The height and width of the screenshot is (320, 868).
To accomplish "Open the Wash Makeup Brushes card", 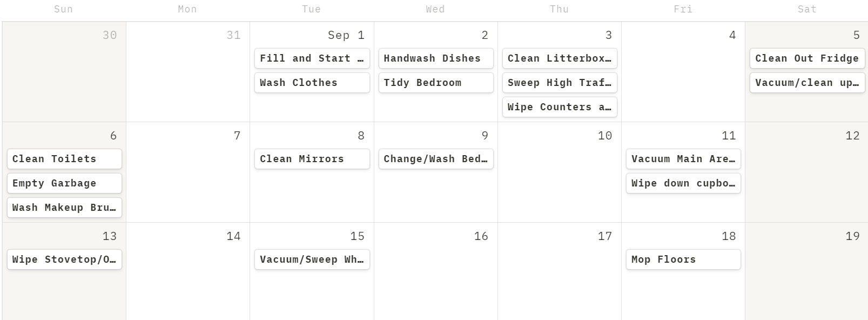I will click(x=64, y=208).
